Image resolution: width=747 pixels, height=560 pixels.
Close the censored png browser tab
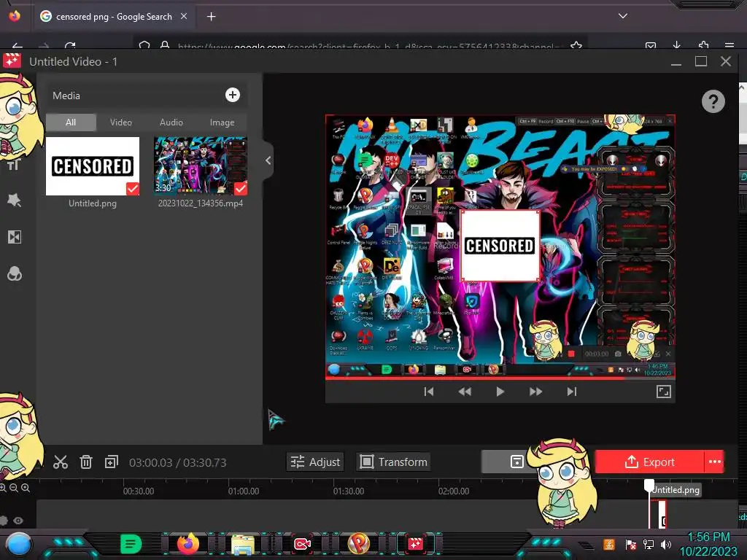[x=184, y=16]
